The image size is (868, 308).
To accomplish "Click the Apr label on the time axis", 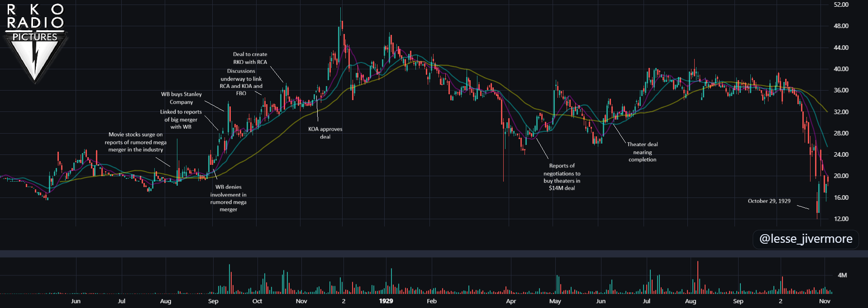I will pyautogui.click(x=511, y=301).
